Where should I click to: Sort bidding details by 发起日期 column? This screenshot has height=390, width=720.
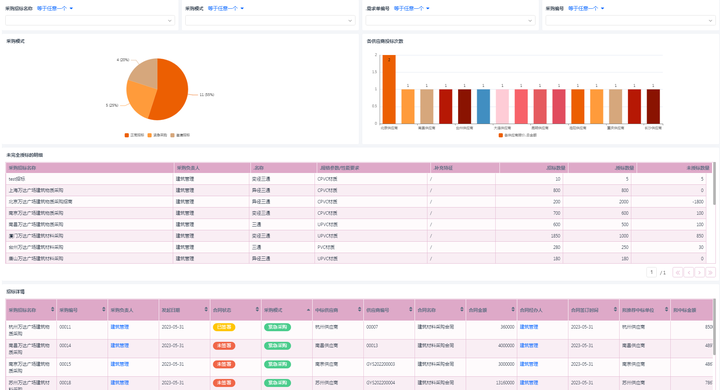206,310
